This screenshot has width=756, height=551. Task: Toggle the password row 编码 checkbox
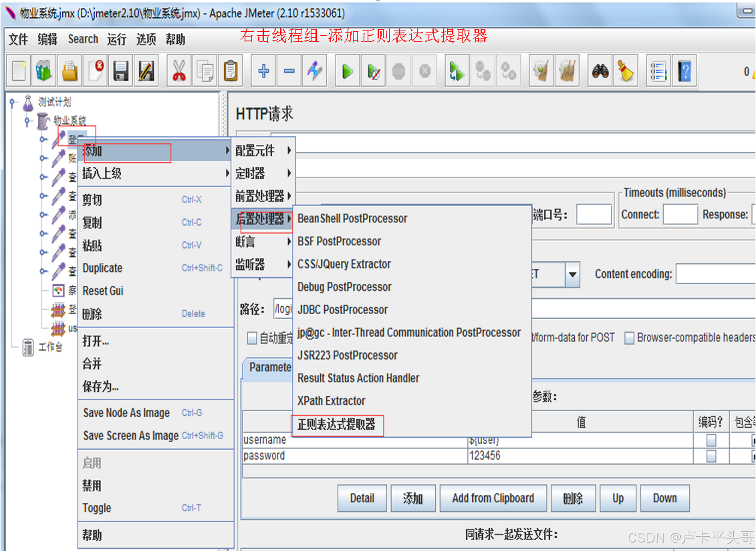(711, 456)
